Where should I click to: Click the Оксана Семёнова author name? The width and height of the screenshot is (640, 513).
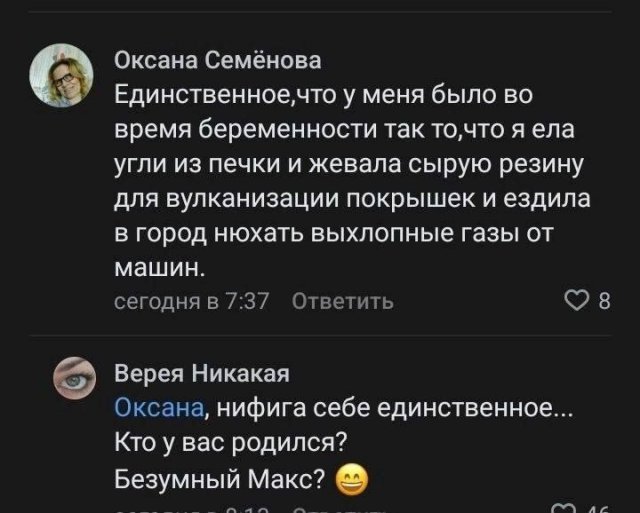pos(218,61)
